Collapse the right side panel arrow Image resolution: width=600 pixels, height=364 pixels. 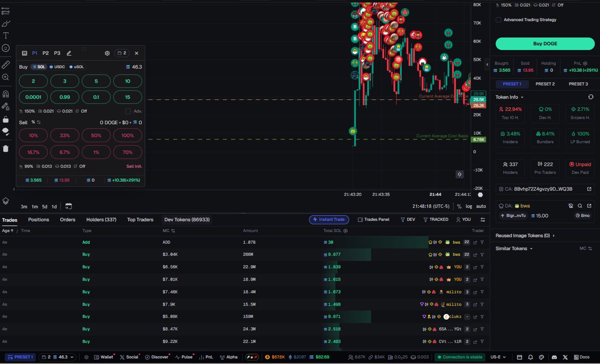coord(487,63)
